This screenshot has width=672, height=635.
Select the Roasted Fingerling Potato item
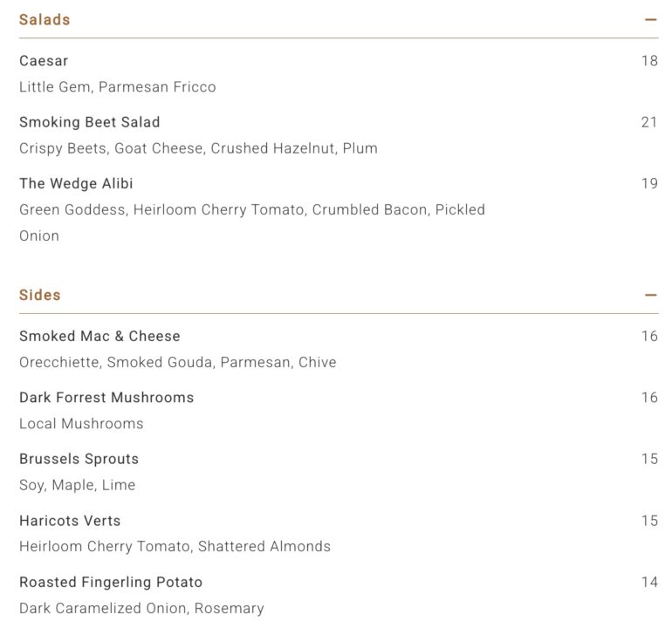click(x=111, y=582)
